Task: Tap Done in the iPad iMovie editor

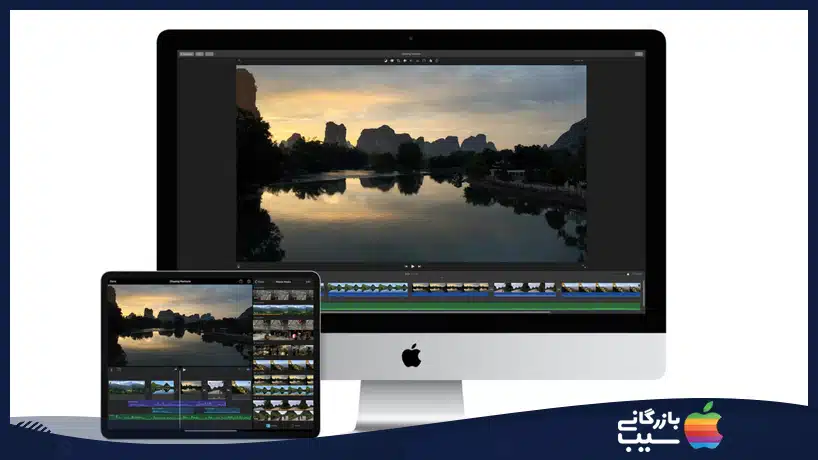Action: (113, 282)
